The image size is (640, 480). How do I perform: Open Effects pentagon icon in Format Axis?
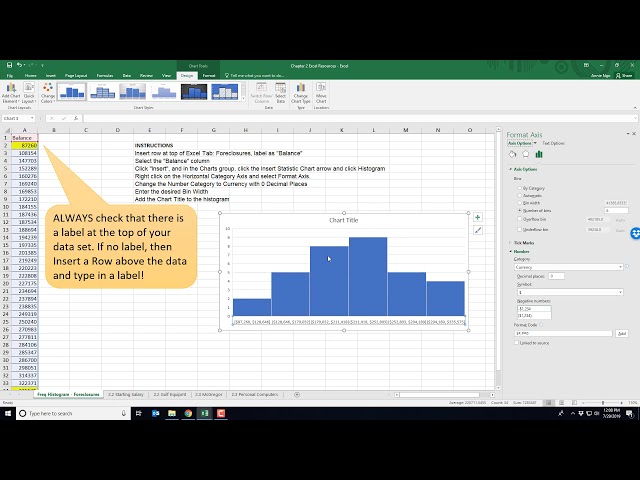(x=526, y=154)
